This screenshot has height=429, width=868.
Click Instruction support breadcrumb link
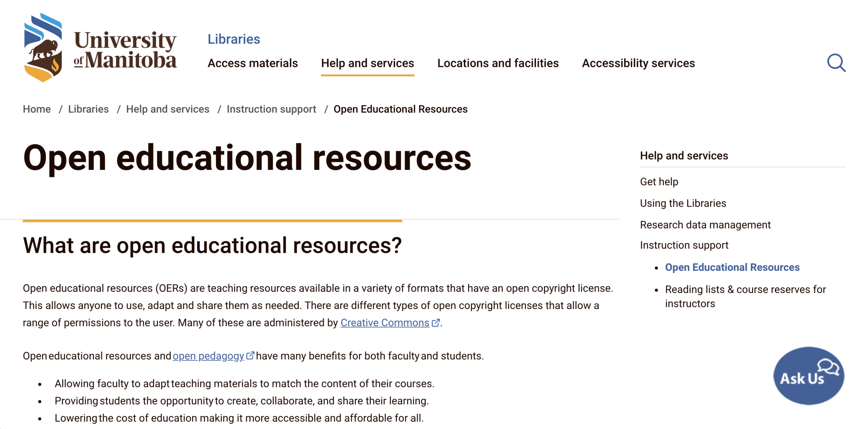tap(271, 109)
